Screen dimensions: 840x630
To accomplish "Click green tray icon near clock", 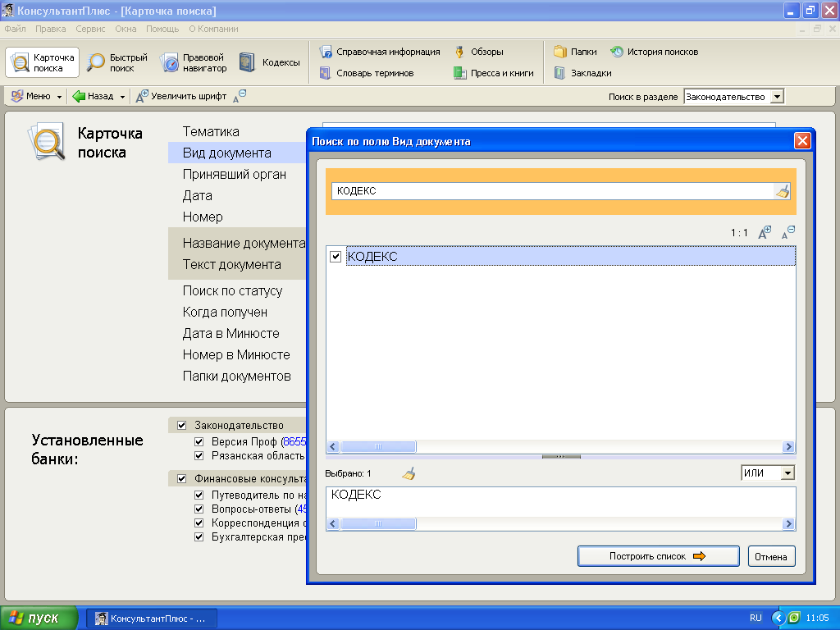I will 794,618.
